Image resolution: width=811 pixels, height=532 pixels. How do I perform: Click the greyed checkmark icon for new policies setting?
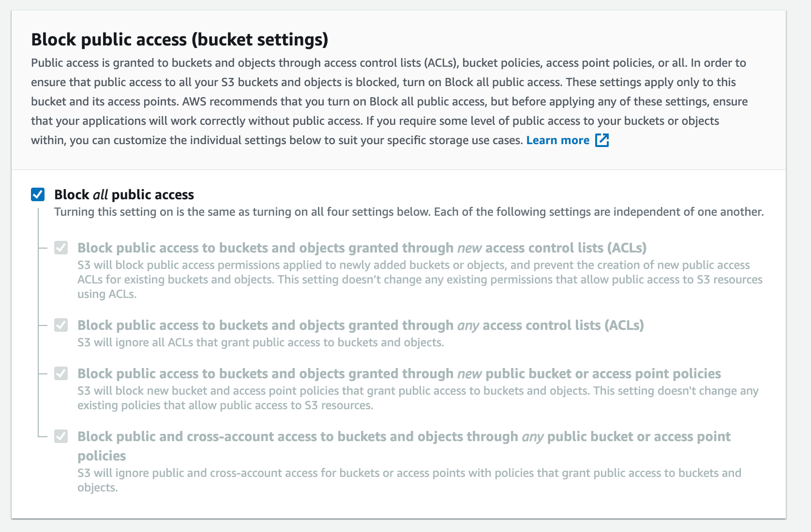pos(61,373)
